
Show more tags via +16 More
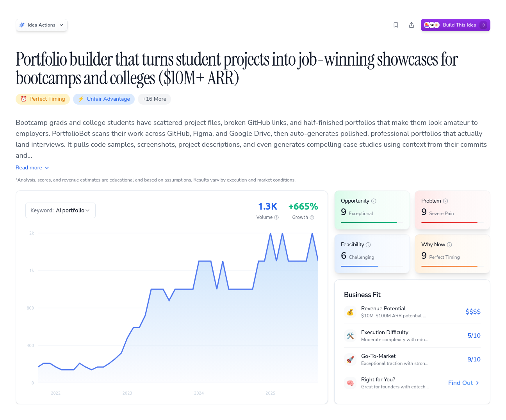coord(154,99)
